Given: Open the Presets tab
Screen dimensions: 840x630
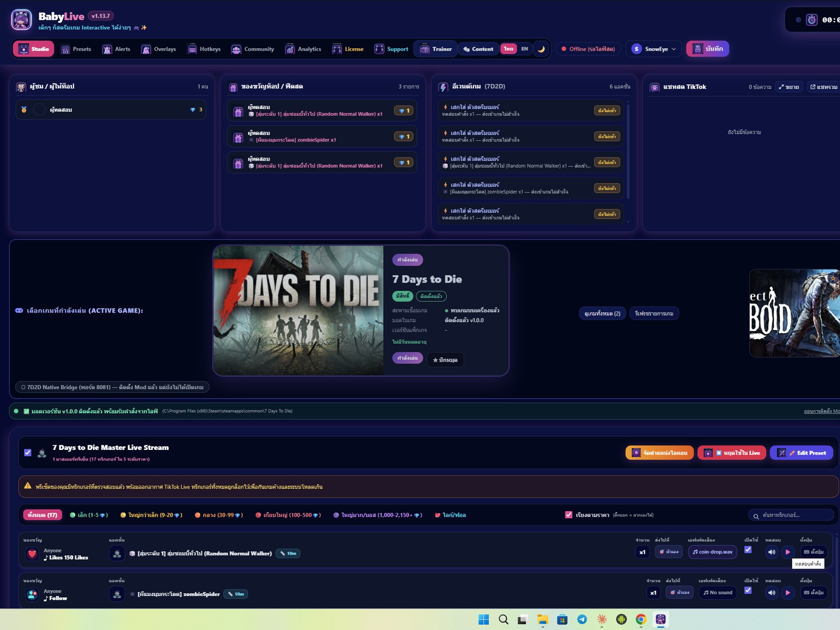Looking at the screenshot, I should click(x=77, y=49).
